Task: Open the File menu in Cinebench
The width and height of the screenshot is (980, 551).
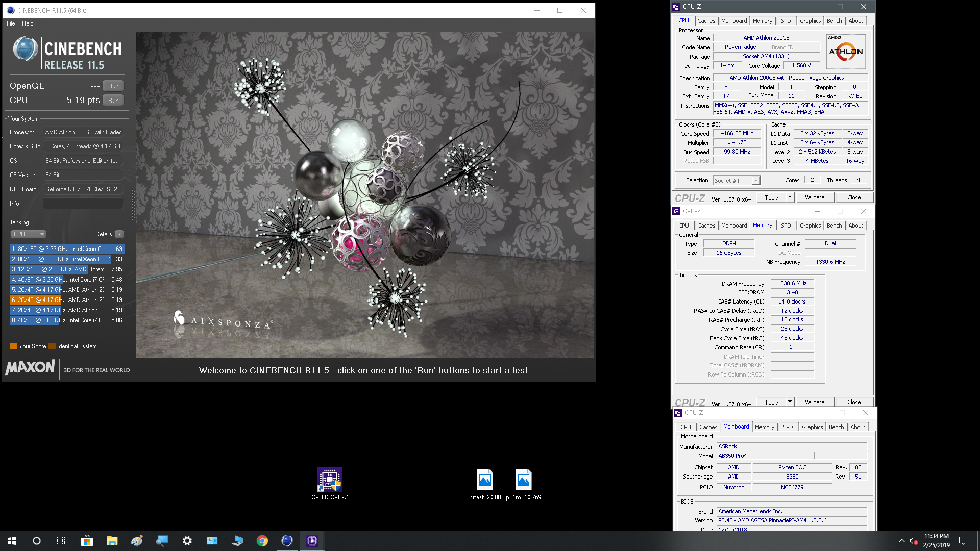Action: click(11, 23)
